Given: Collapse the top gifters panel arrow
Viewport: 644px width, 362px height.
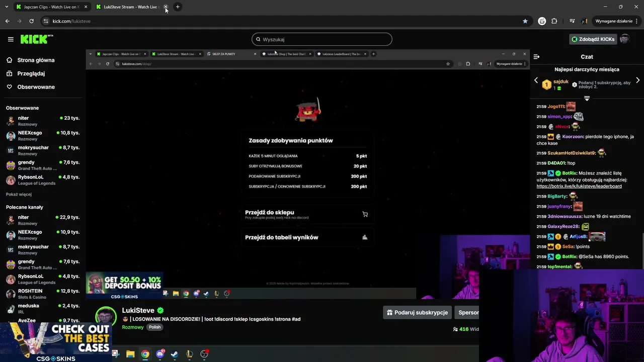Looking at the screenshot, I should pos(587,99).
